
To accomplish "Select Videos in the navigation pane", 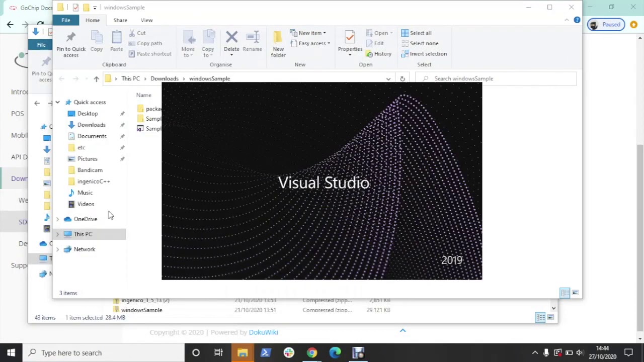I will click(x=86, y=204).
